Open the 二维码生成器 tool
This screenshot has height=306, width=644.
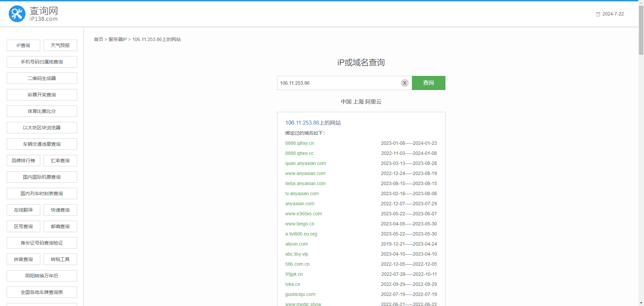tap(42, 78)
